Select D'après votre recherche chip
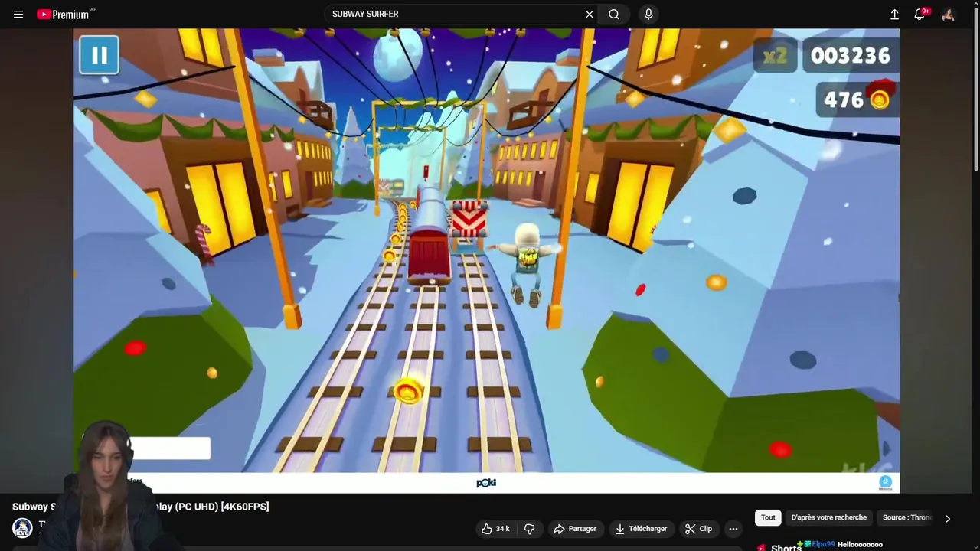The width and height of the screenshot is (980, 551). coord(829,518)
